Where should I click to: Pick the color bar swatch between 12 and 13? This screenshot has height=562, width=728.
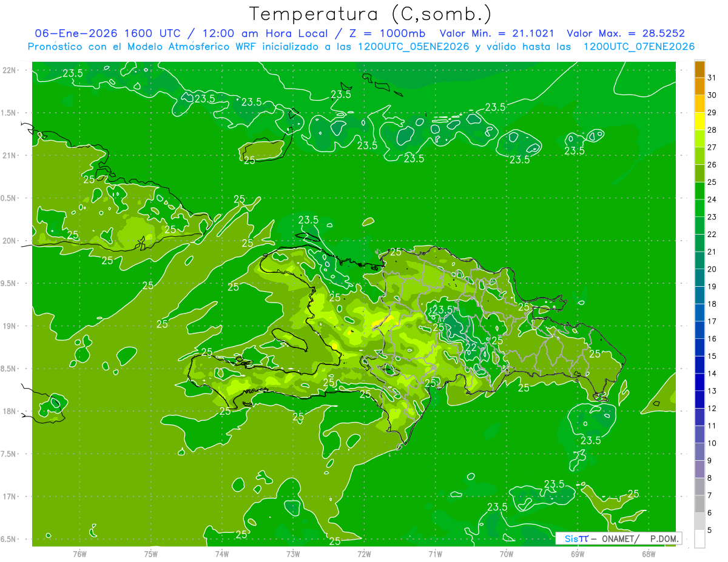click(699, 400)
